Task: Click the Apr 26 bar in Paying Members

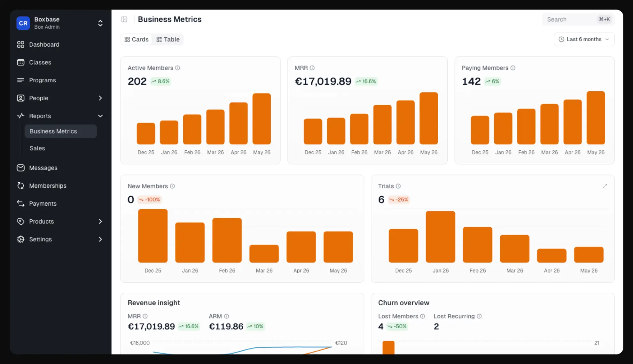Action: click(x=573, y=122)
